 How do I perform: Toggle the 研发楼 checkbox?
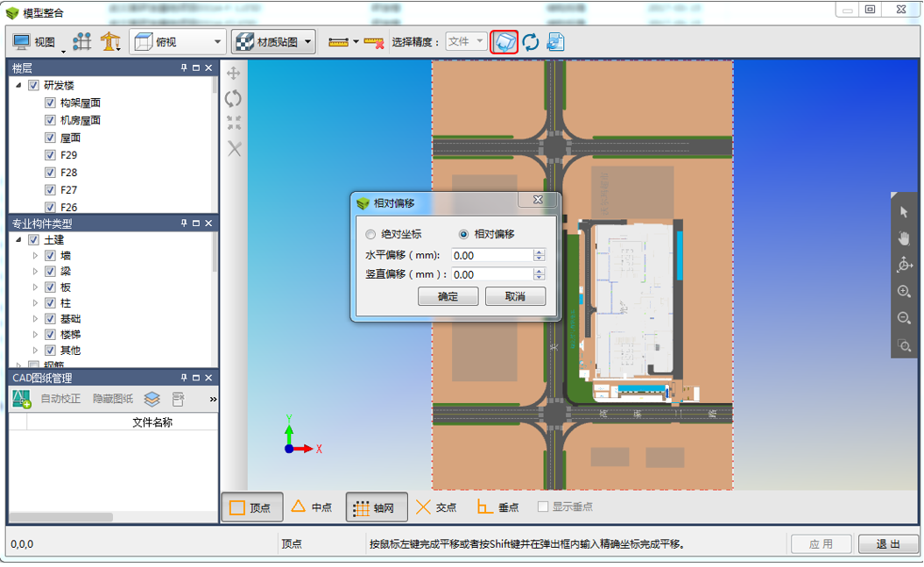point(33,85)
